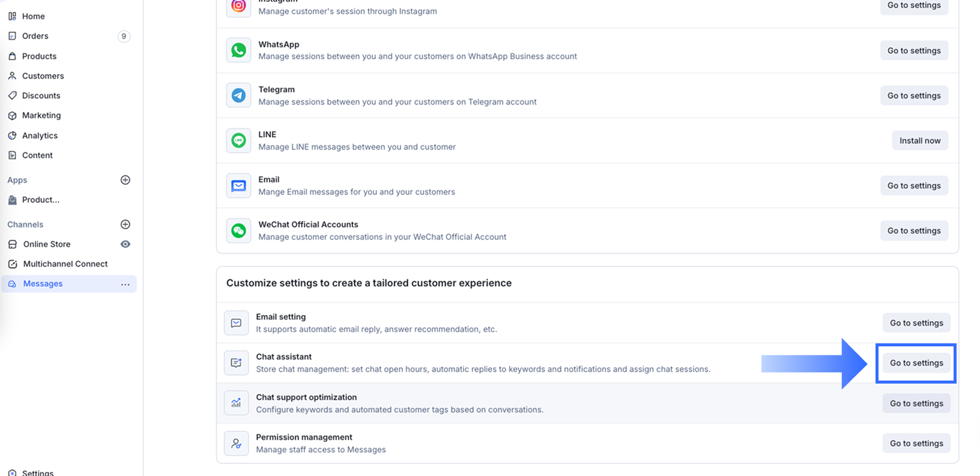The width and height of the screenshot is (980, 476).
Task: Click the Telegram channel icon
Action: pyautogui.click(x=238, y=95)
